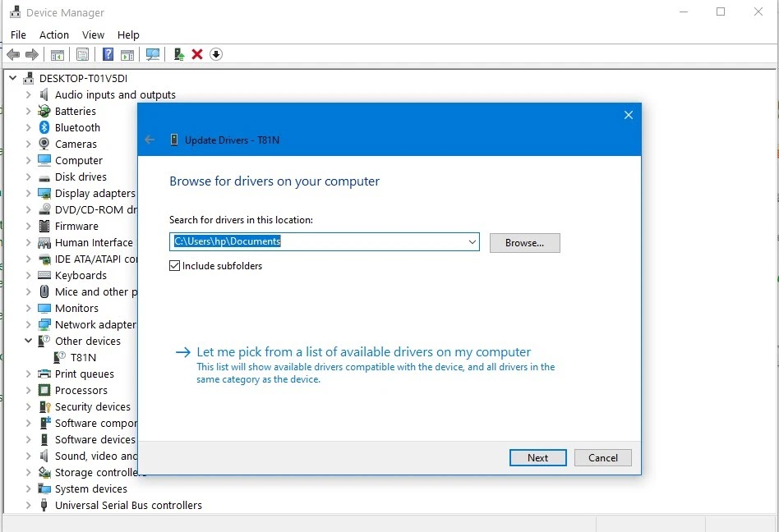Image resolution: width=779 pixels, height=532 pixels.
Task: Close the Update Drivers dialog
Action: coord(629,115)
